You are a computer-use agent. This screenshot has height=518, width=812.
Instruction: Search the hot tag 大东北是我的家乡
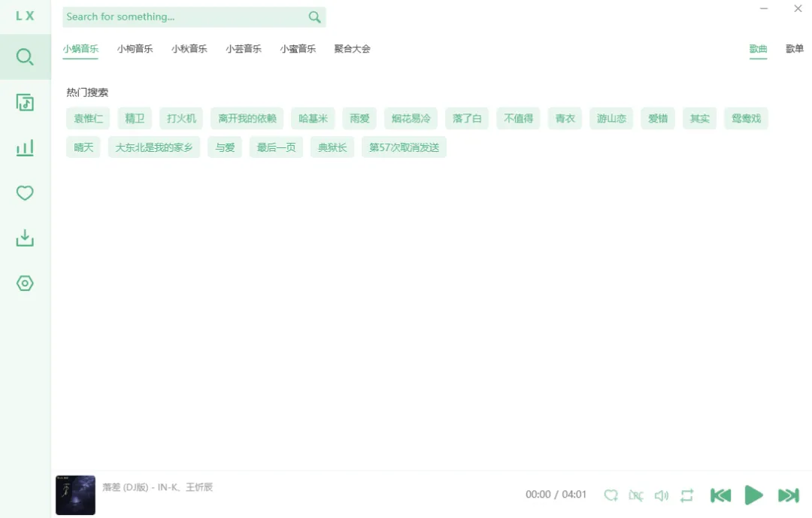(154, 147)
